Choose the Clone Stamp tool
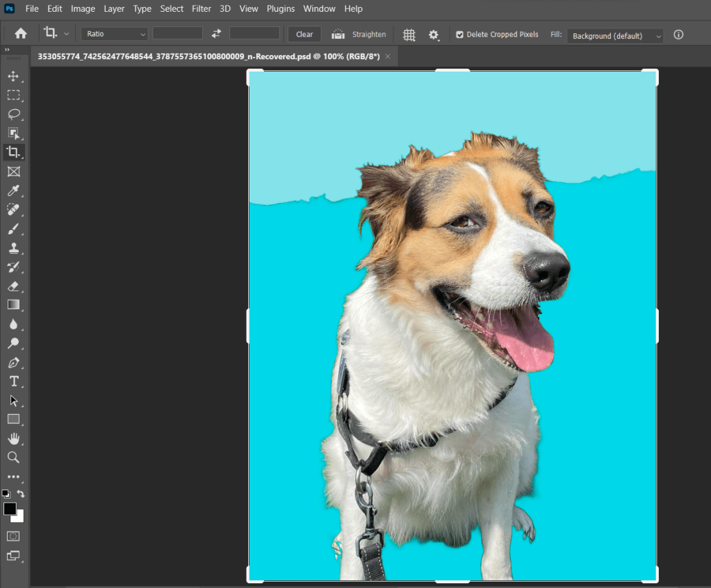This screenshot has width=711, height=588. click(13, 248)
